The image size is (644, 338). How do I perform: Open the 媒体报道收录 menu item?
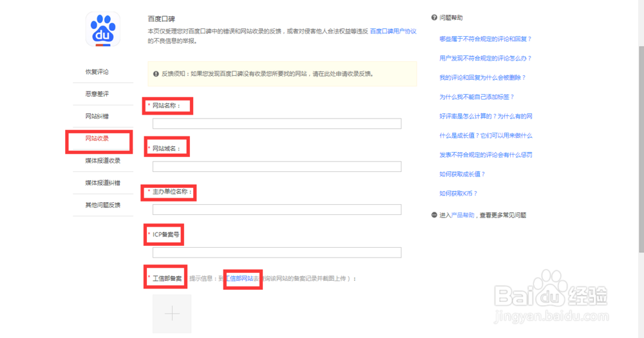tap(102, 160)
